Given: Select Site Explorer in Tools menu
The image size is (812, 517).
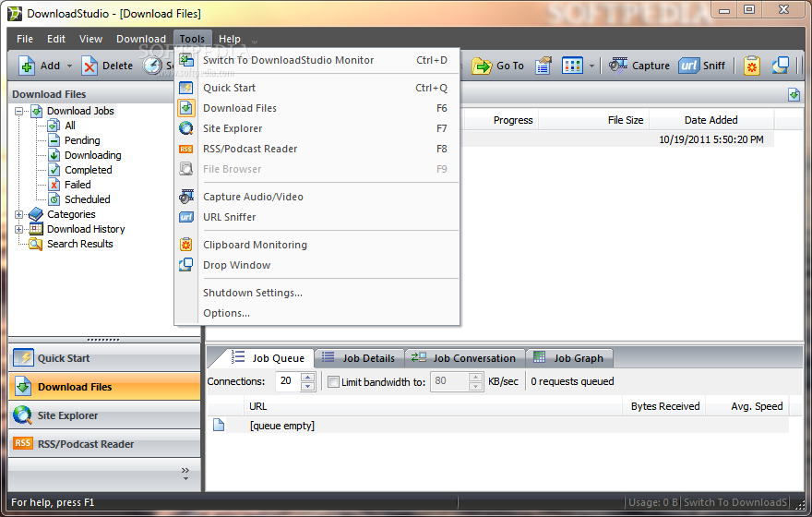Looking at the screenshot, I should point(316,128).
